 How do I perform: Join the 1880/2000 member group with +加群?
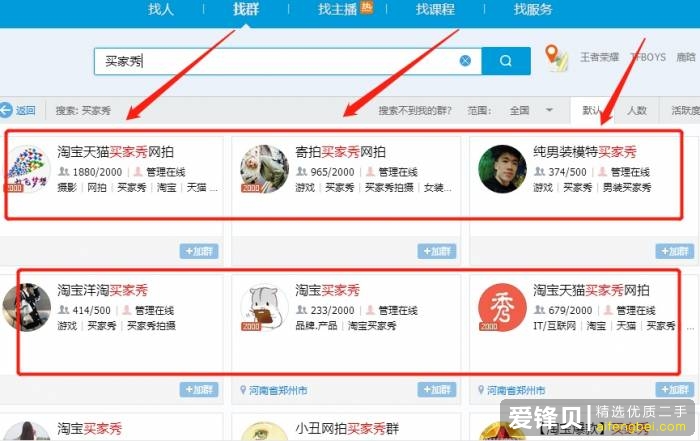click(x=199, y=251)
